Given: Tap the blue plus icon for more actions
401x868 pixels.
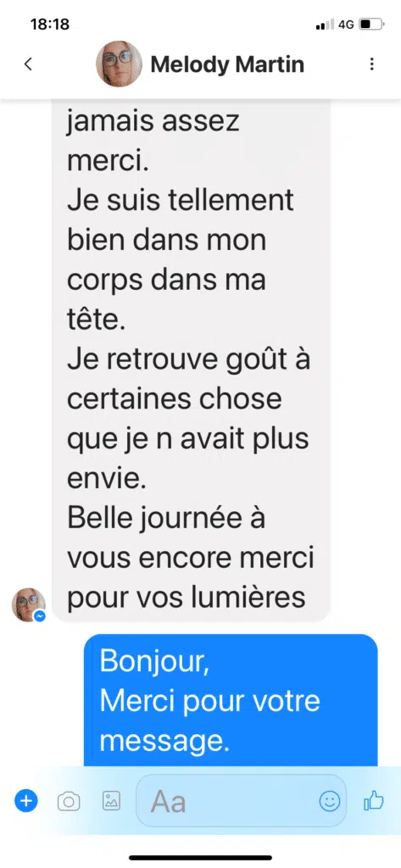Looking at the screenshot, I should click(x=26, y=800).
